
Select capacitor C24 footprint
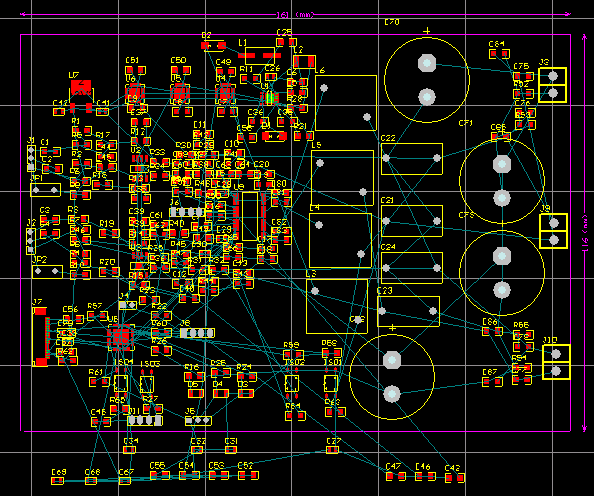click(x=412, y=268)
